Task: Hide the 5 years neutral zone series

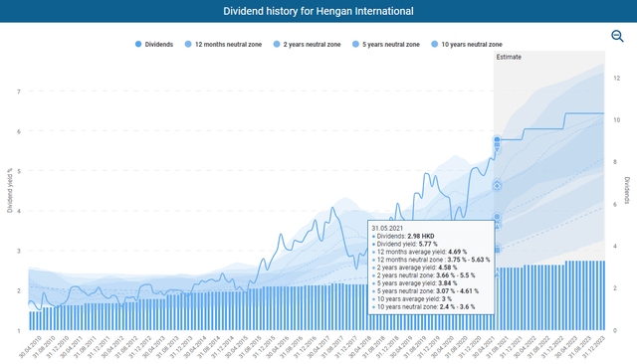Action: point(386,44)
